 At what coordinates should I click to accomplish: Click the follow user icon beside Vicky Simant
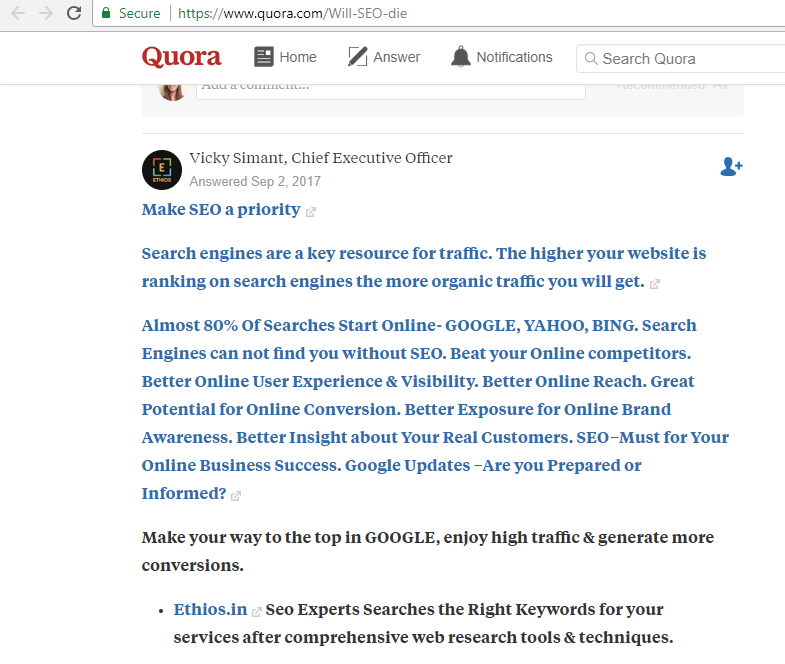pyautogui.click(x=731, y=167)
